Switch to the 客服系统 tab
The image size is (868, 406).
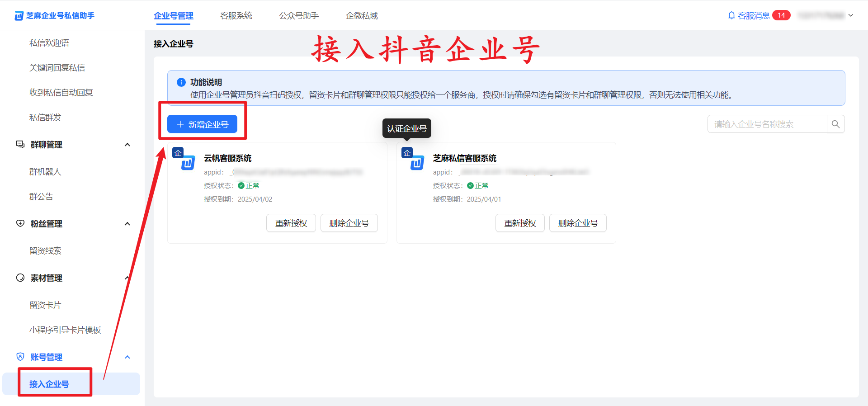(x=236, y=16)
